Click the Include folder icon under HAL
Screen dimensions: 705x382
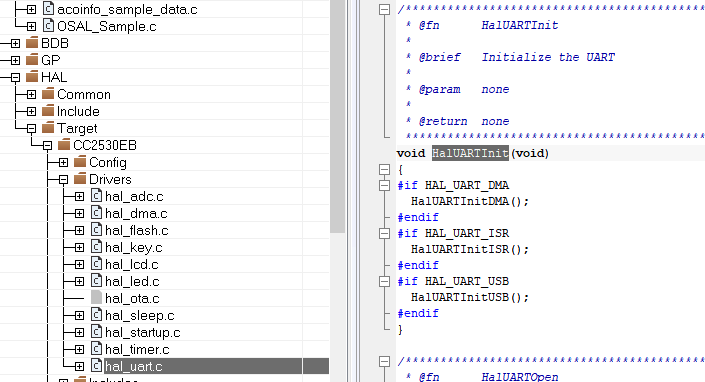point(48,111)
